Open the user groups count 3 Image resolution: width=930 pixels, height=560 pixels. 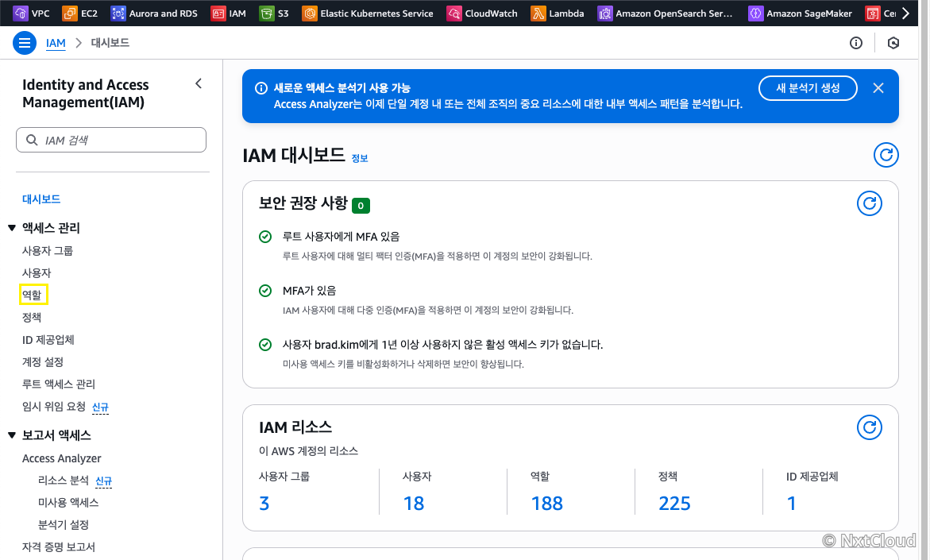(264, 504)
